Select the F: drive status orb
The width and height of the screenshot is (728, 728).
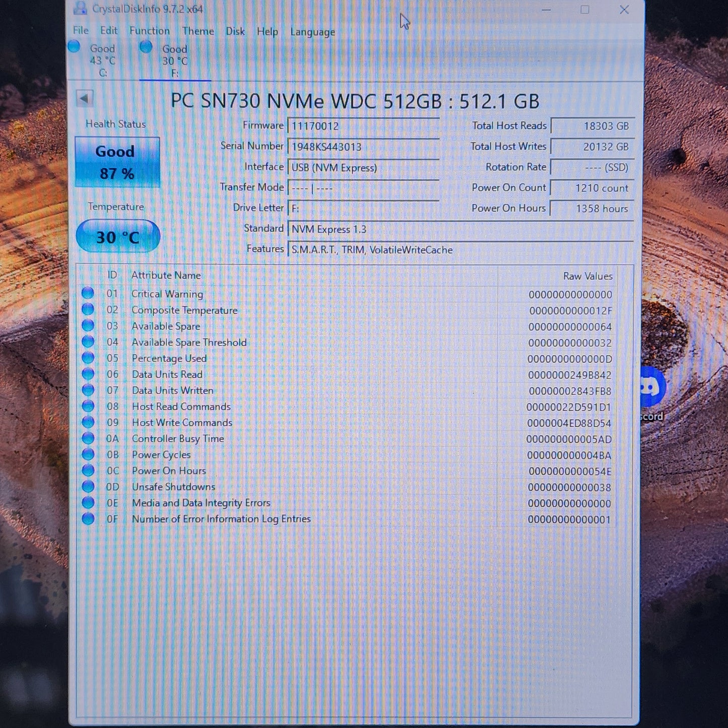(x=146, y=47)
